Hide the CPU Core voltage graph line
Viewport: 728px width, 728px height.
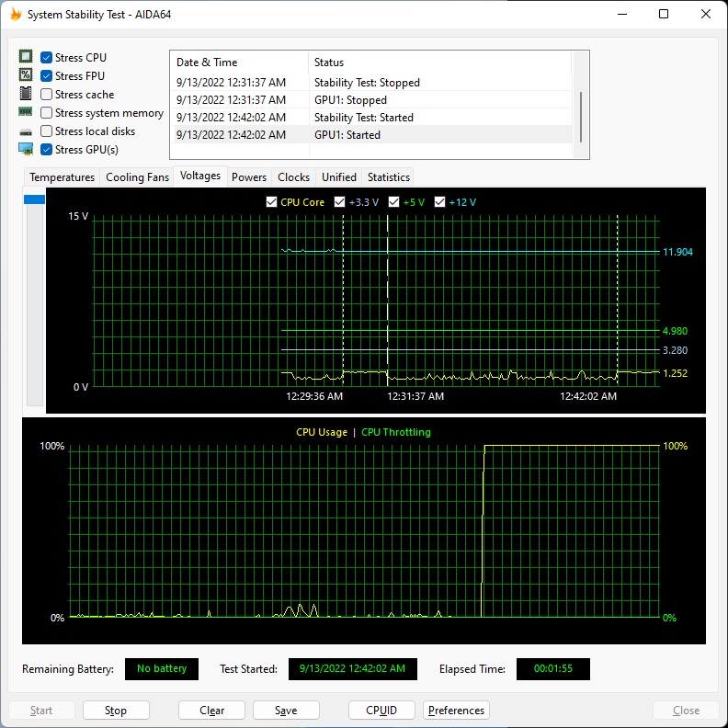[x=271, y=202]
